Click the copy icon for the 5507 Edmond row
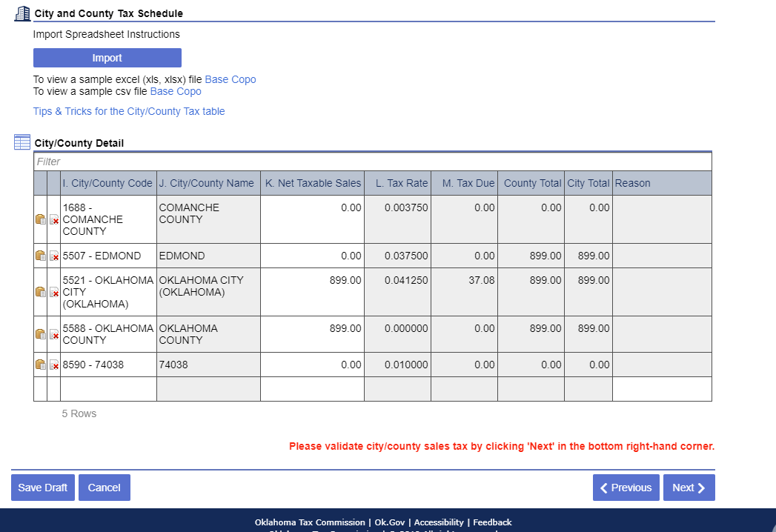The width and height of the screenshot is (776, 532). point(41,256)
